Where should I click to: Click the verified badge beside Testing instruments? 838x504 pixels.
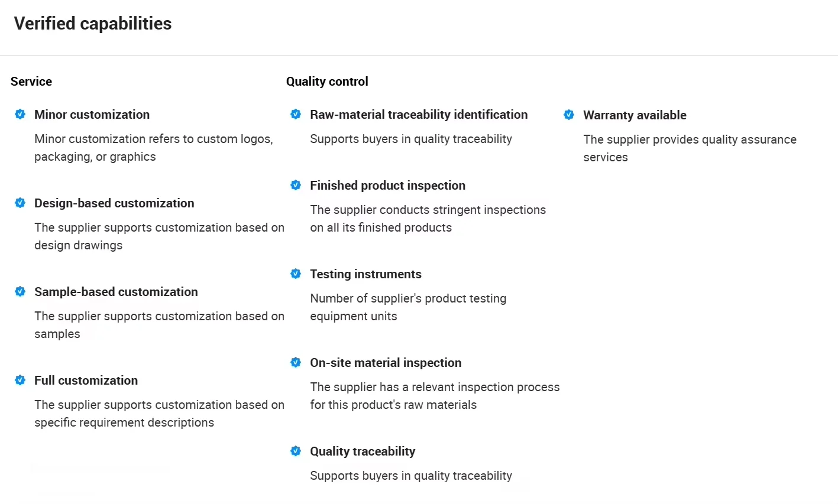(x=296, y=274)
